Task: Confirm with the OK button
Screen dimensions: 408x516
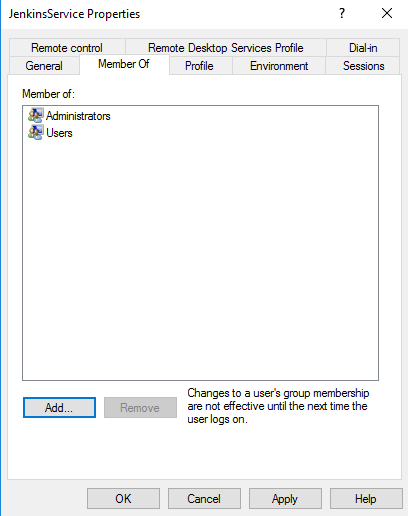Action: [x=123, y=499]
